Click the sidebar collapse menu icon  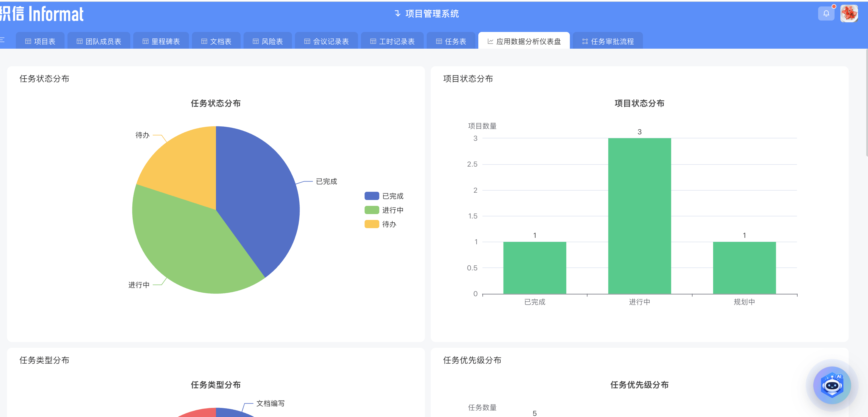2,40
